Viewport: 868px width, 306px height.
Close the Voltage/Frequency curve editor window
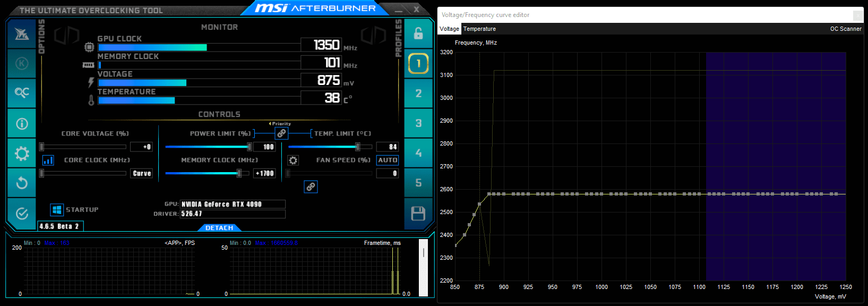pos(858,15)
